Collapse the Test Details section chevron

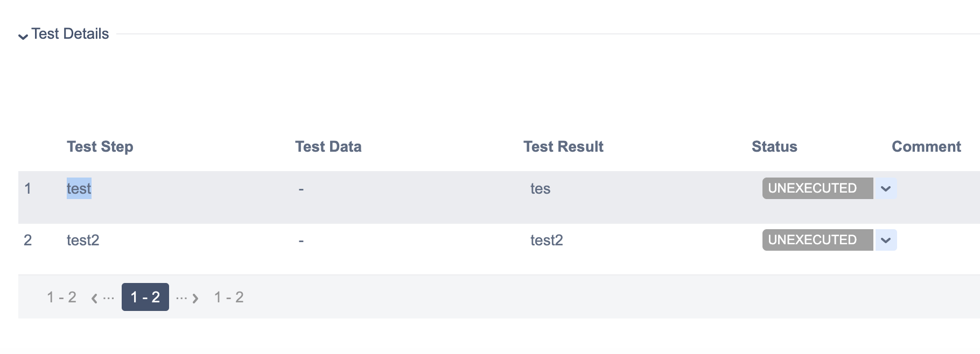pyautogui.click(x=23, y=36)
